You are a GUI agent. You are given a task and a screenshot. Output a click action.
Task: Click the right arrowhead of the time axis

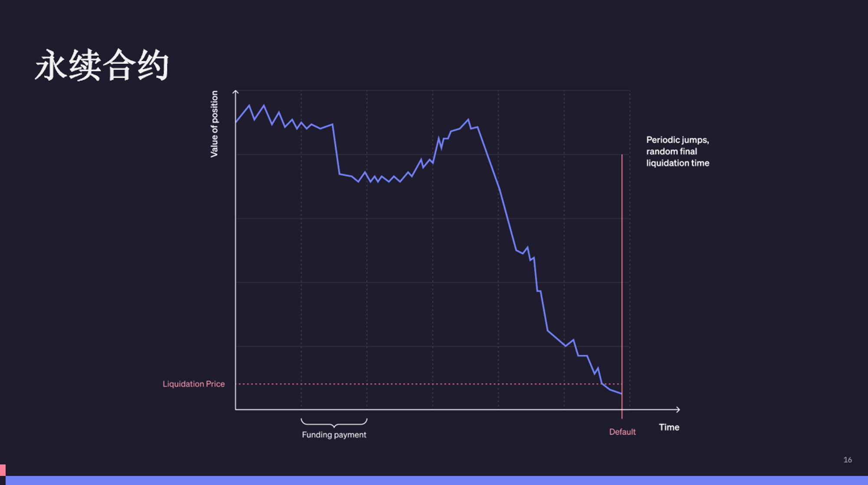pyautogui.click(x=677, y=410)
